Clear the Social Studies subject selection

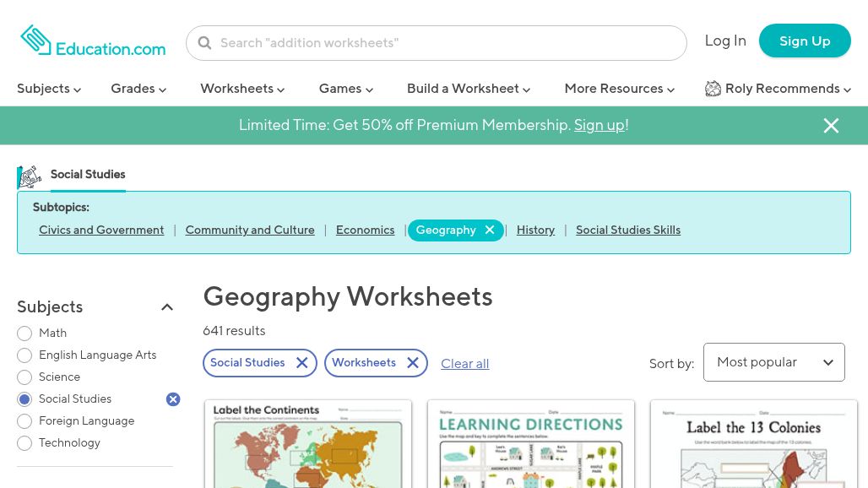click(173, 399)
